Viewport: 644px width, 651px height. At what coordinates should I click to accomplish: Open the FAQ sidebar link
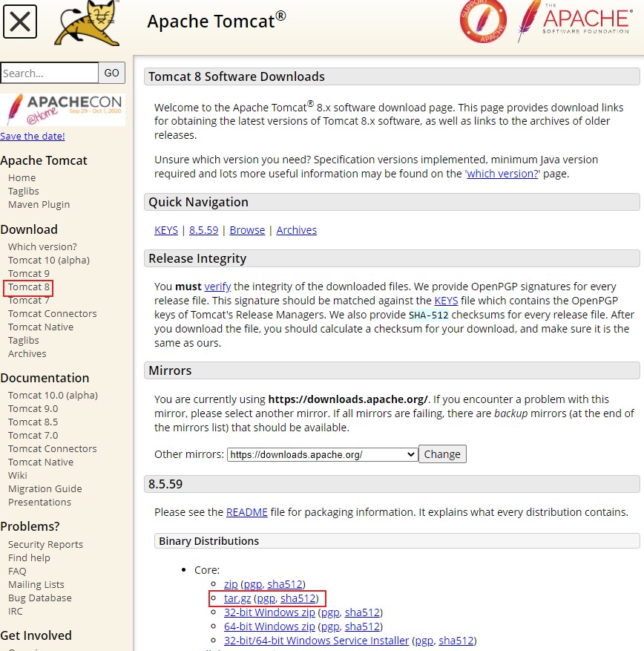(17, 571)
